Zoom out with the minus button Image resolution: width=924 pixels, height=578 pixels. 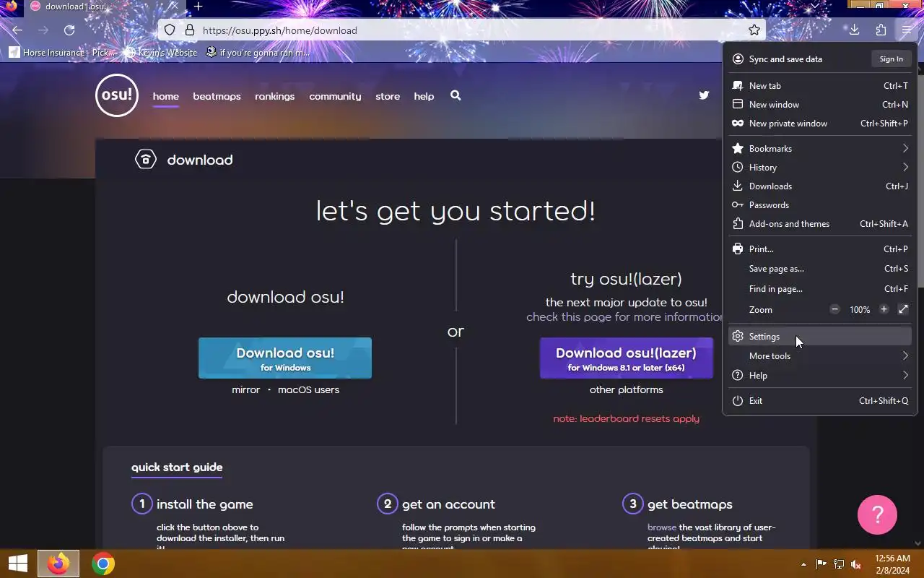point(834,309)
